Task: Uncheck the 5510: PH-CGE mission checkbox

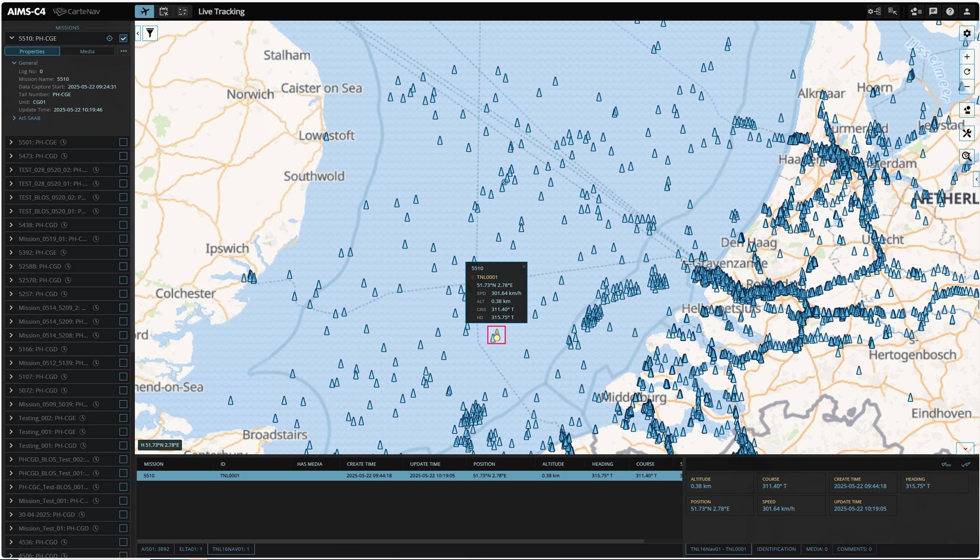Action: point(123,39)
